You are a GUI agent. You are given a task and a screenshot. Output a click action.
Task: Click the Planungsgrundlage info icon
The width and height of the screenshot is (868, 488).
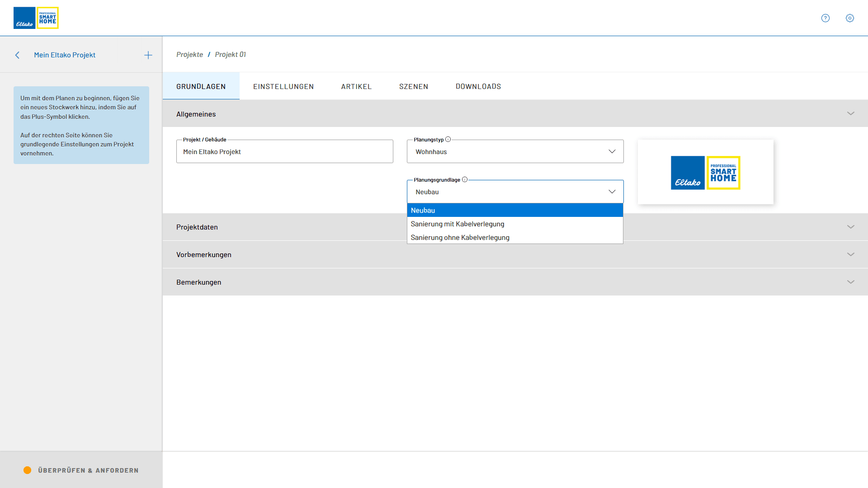coord(465,179)
